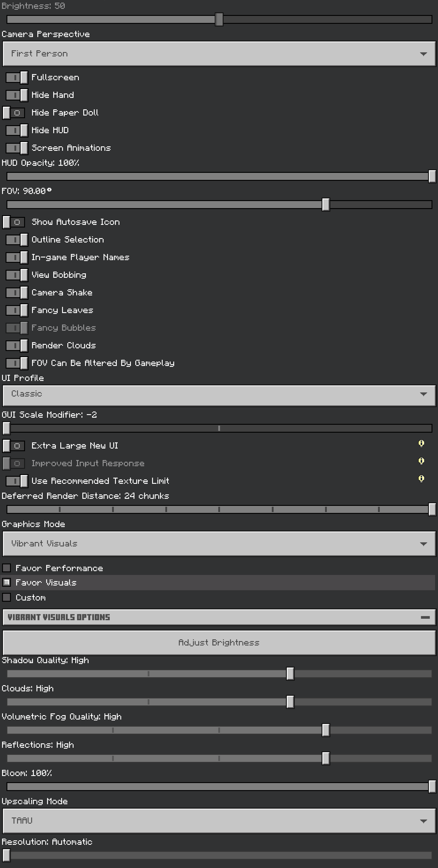438x868 pixels.
Task: Select the Custom graphics preset checkbox
Action: point(6,597)
